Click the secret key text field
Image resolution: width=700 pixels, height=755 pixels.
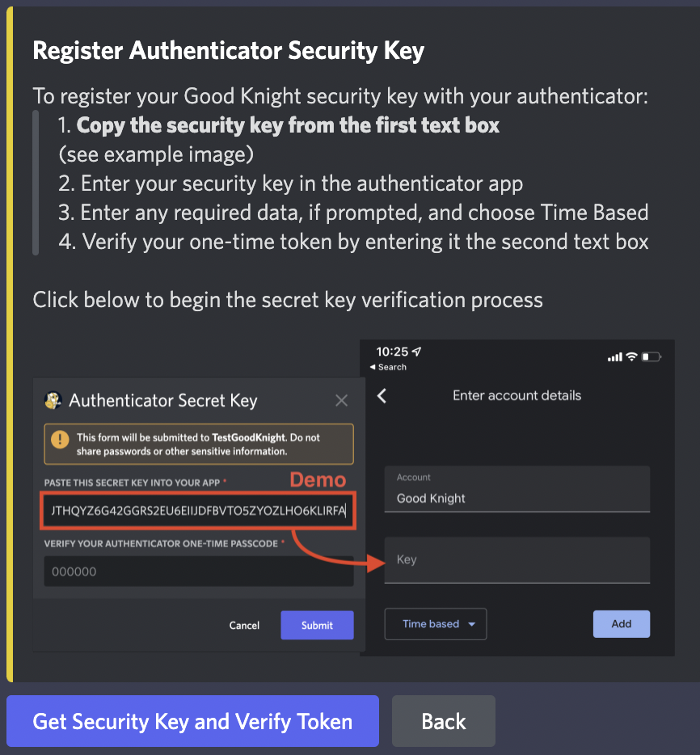[198, 511]
